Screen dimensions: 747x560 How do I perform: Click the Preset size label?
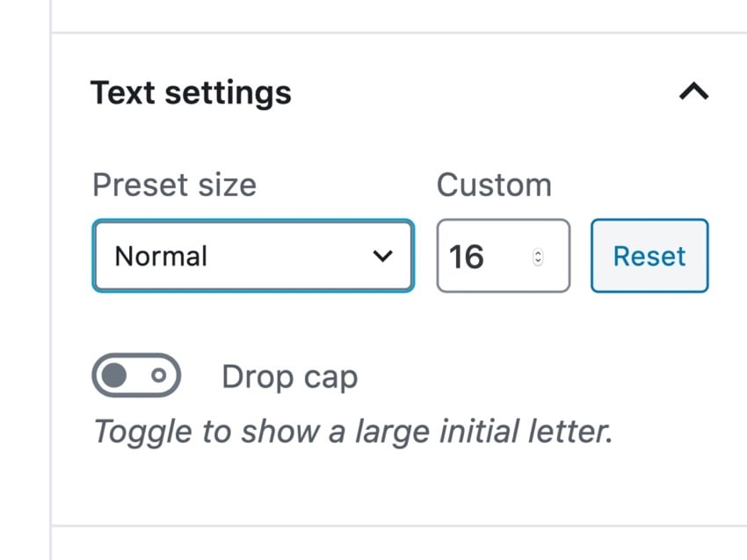click(174, 185)
